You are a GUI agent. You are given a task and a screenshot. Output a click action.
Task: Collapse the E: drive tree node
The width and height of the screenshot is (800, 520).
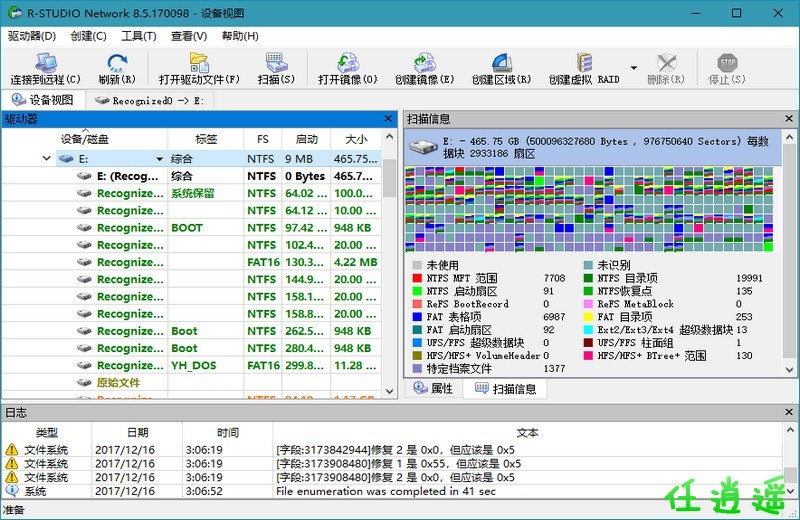click(46, 159)
